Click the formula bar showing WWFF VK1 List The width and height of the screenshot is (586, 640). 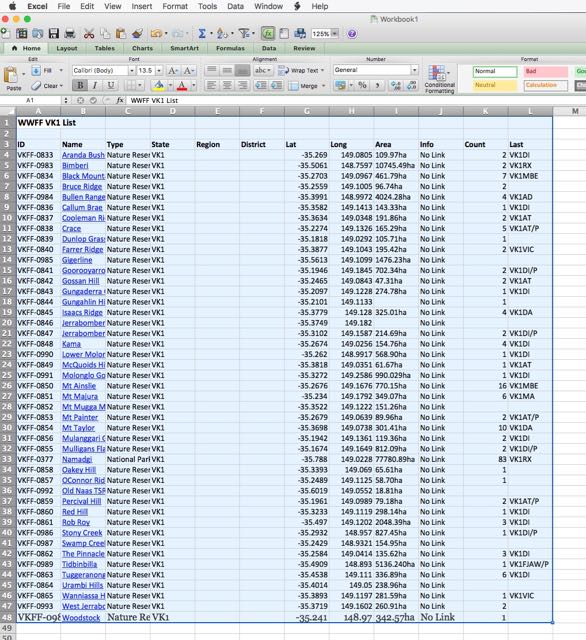pyautogui.click(x=355, y=100)
